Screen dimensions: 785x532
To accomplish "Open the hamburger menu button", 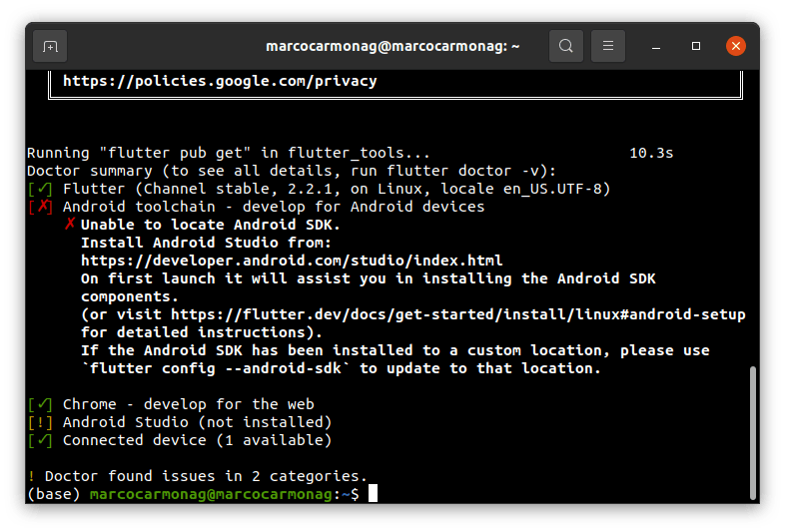I will [x=608, y=46].
